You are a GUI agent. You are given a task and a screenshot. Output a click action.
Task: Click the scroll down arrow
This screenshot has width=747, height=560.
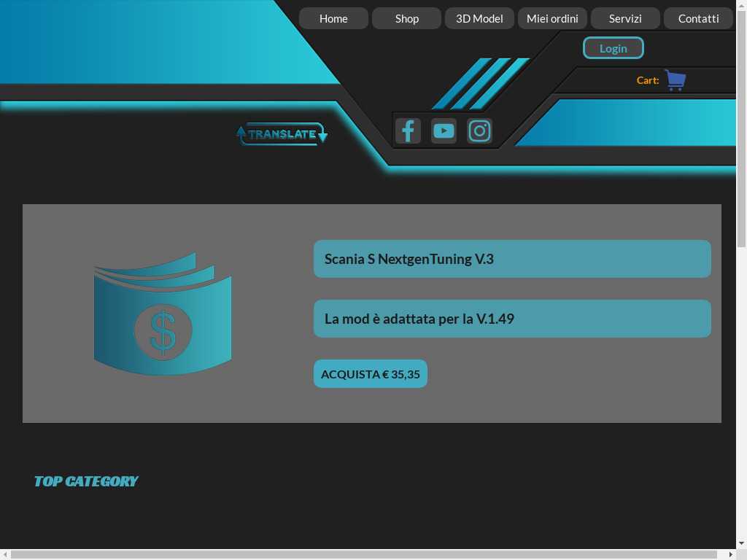click(x=741, y=543)
